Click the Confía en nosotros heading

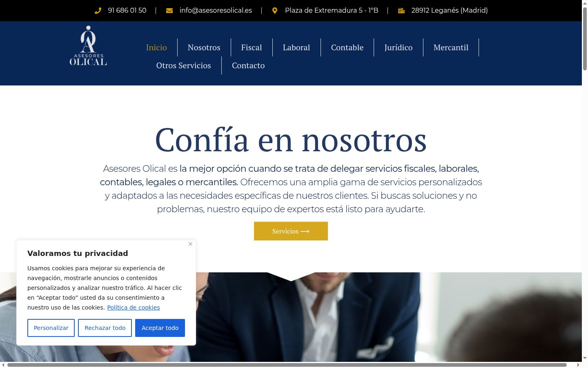click(291, 139)
